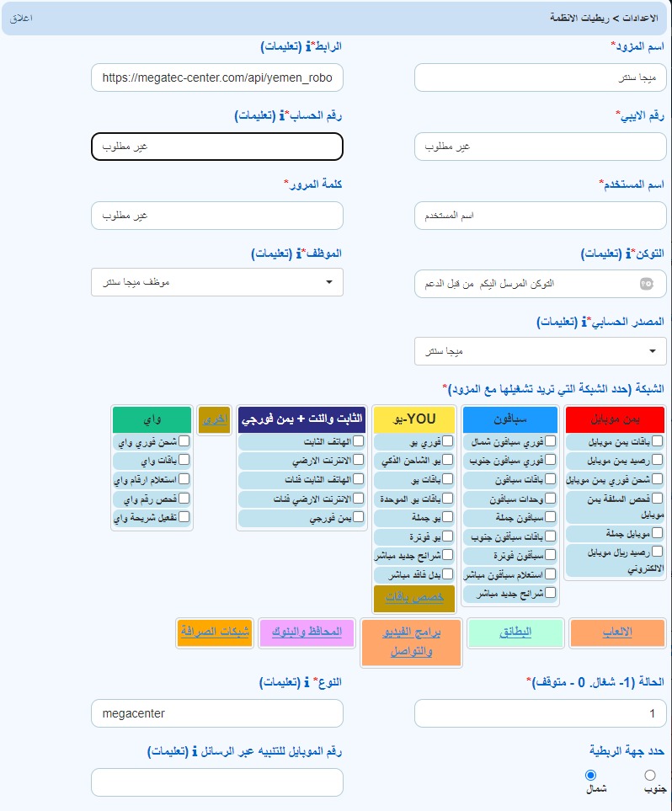Check the باقات يمن موبايل checkbox
Screen dimensions: 672x811
pyautogui.click(x=657, y=441)
